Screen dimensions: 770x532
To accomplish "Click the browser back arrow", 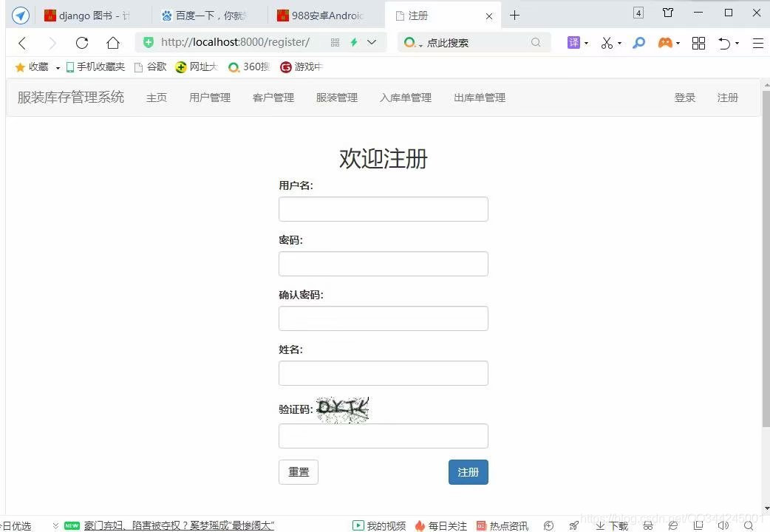I will 21,44.
